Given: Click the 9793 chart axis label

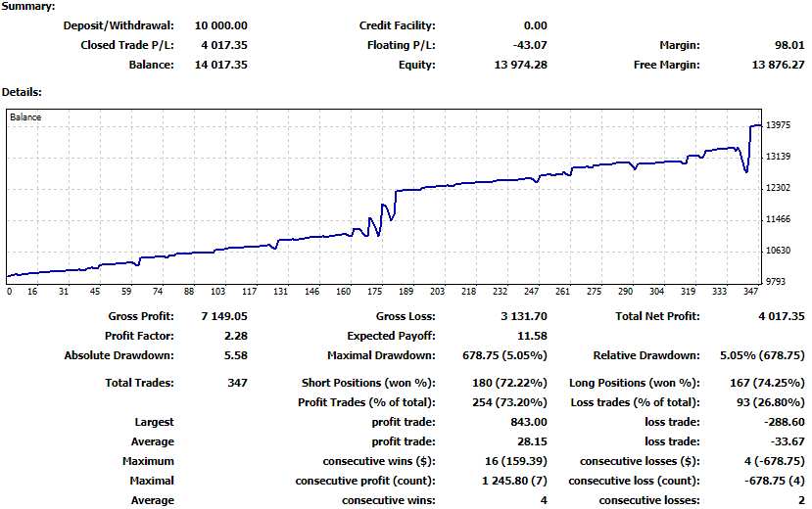Looking at the screenshot, I should pos(776,281).
